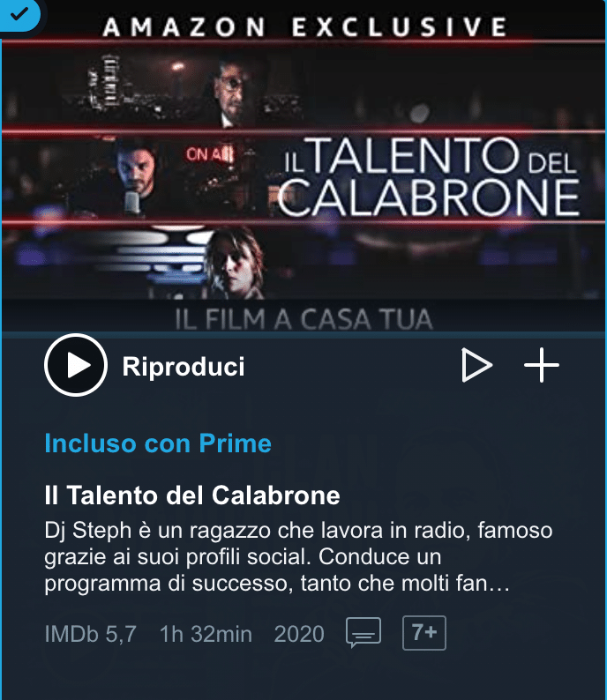Click the AMAZON EXCLUSIVE banner text
The height and width of the screenshot is (700, 607).
[304, 26]
